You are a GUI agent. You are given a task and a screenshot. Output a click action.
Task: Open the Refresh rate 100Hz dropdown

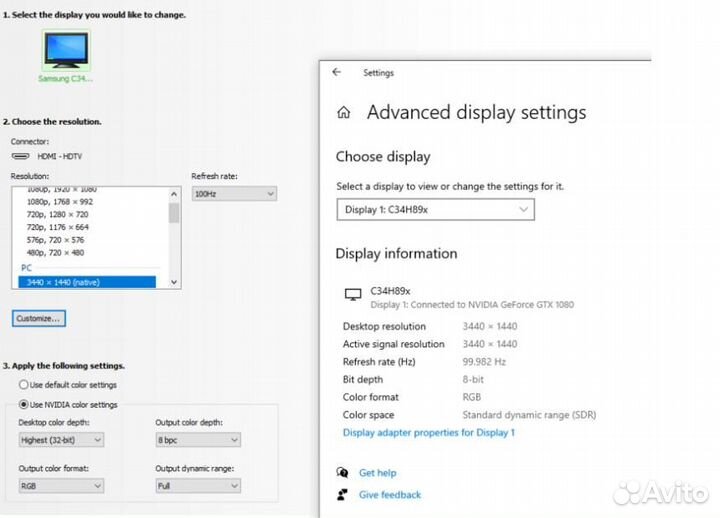234,194
